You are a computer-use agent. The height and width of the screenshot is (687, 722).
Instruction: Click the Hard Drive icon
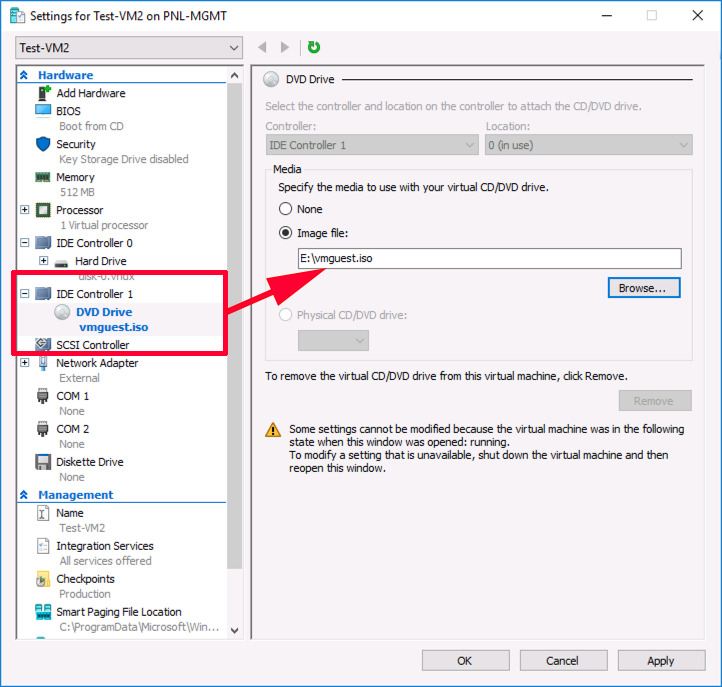pos(61,263)
